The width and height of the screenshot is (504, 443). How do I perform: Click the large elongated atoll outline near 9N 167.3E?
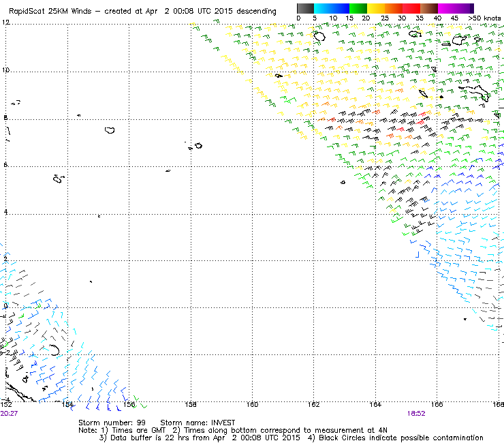pyautogui.click(x=475, y=92)
